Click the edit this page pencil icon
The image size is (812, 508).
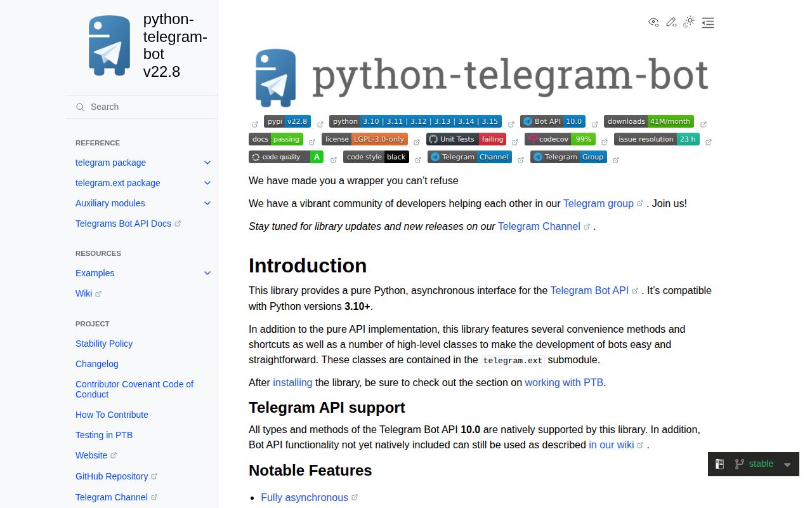point(671,22)
